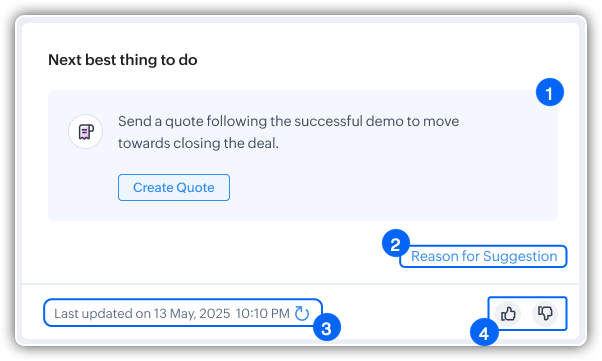This screenshot has width=602, height=361.
Task: Click the 'Next best thing to do' heading
Action: (x=123, y=60)
